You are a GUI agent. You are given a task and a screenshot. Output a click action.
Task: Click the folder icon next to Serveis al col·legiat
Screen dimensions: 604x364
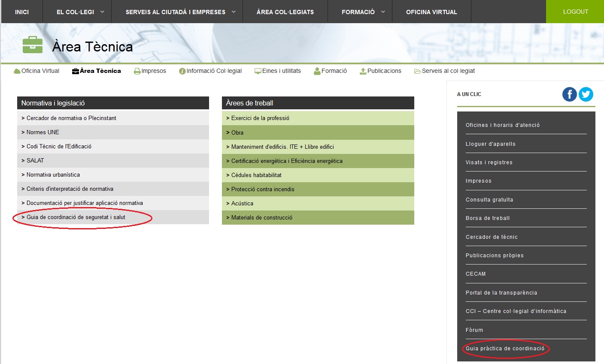pyautogui.click(x=417, y=71)
